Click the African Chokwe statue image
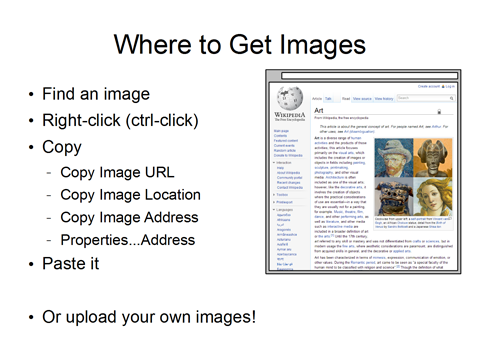The image size is (480, 360). point(433,157)
